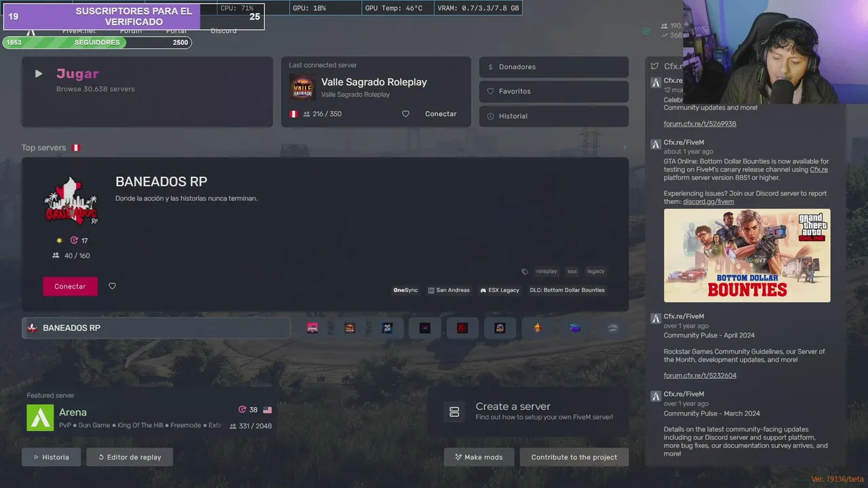Click clock icon in Historial entry

[x=490, y=116]
